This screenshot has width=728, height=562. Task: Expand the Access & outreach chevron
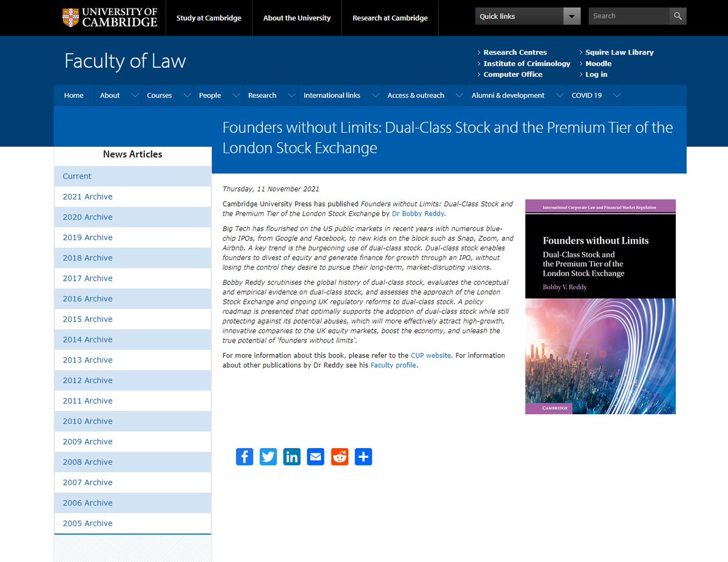pos(459,95)
